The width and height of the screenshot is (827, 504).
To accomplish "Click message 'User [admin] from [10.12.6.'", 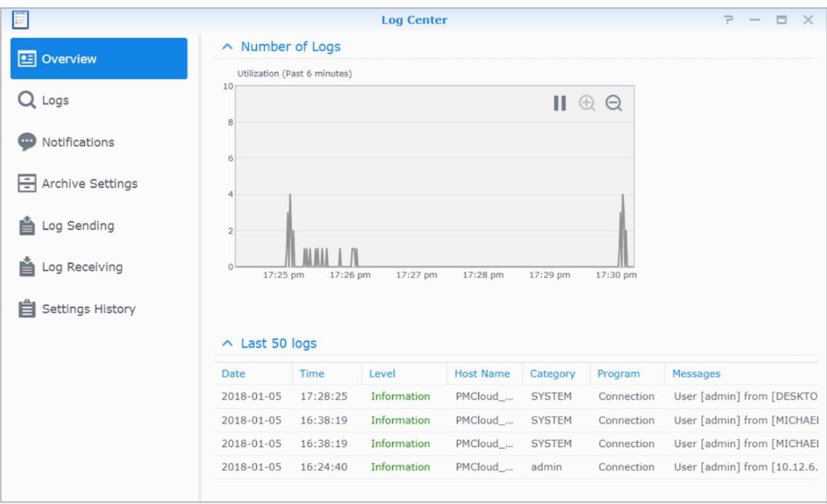I will (746, 467).
